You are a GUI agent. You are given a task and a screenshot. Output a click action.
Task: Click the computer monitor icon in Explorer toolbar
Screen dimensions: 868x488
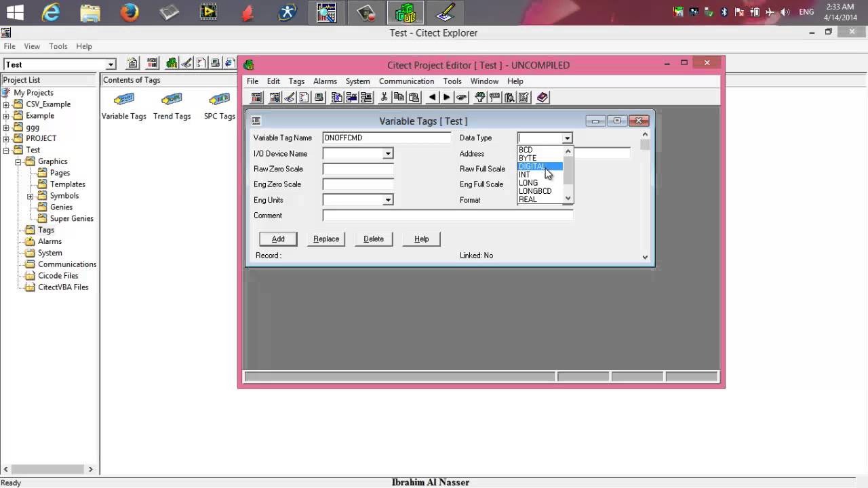point(215,63)
